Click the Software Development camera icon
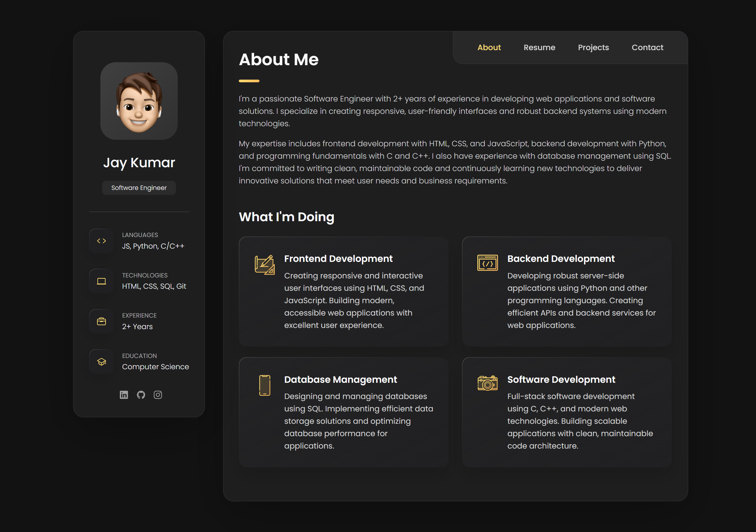This screenshot has height=532, width=756. [487, 383]
